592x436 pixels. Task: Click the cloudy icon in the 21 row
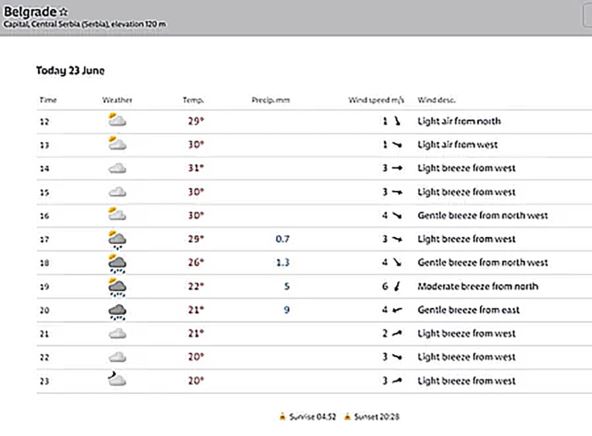117,333
